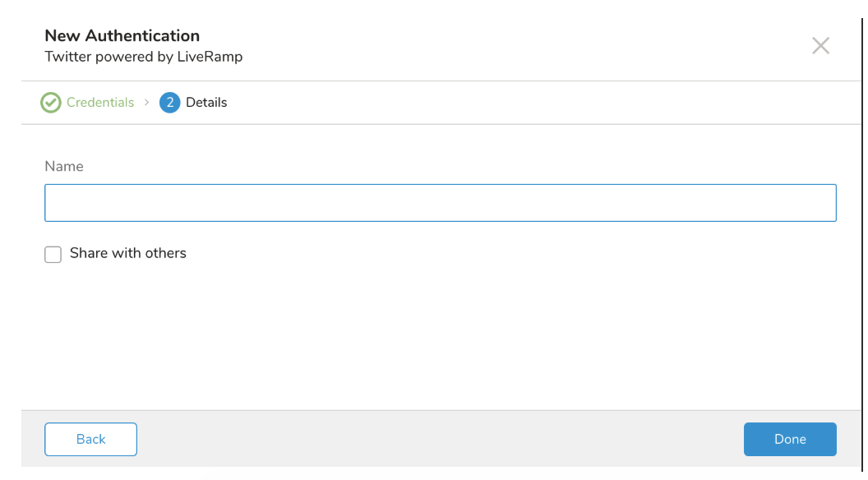
Task: Click the dark vertical bar at right edge
Action: [x=862, y=238]
